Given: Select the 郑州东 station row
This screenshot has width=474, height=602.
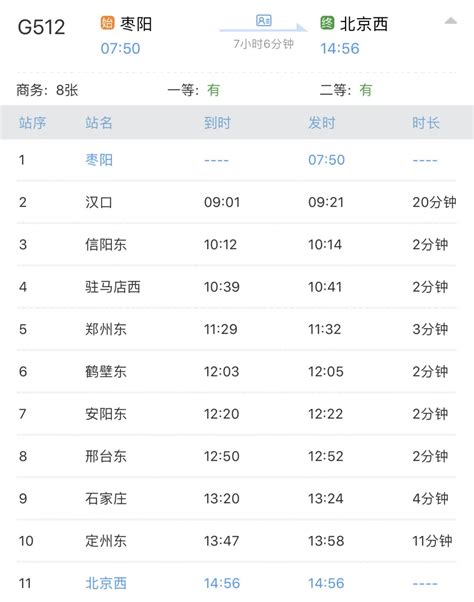Looking at the screenshot, I should point(236,329).
